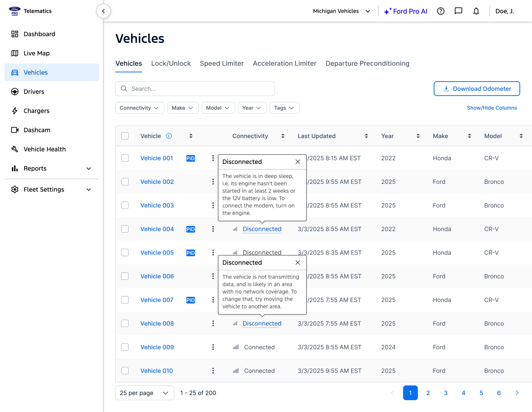This screenshot has height=412, width=532.
Task: Open the Dashcam panel
Action: [x=37, y=130]
